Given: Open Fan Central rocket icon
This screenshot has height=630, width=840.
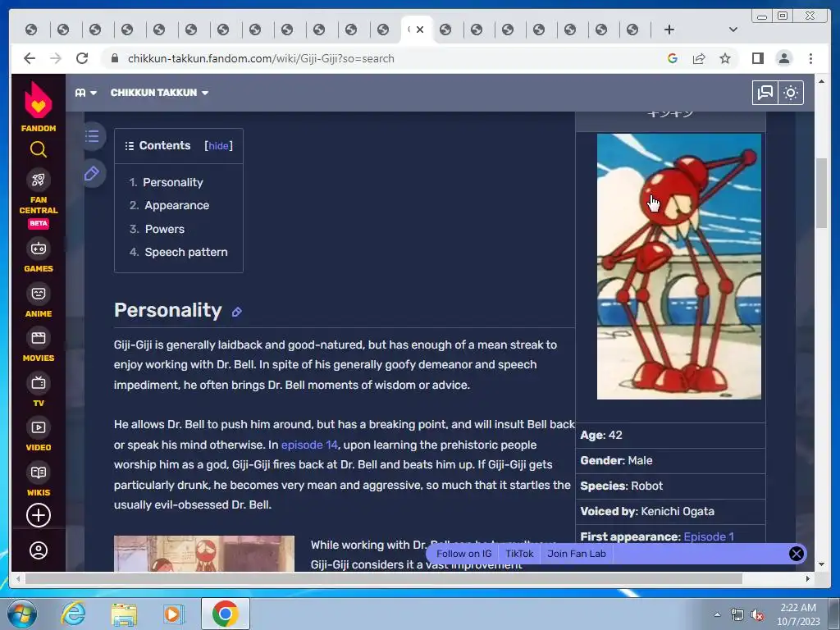Looking at the screenshot, I should pos(38,180).
